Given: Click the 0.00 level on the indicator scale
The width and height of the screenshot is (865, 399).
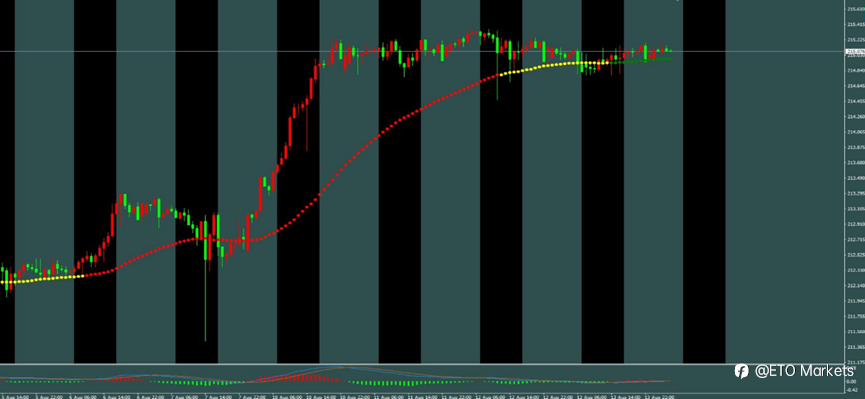Looking at the screenshot, I should tap(851, 381).
